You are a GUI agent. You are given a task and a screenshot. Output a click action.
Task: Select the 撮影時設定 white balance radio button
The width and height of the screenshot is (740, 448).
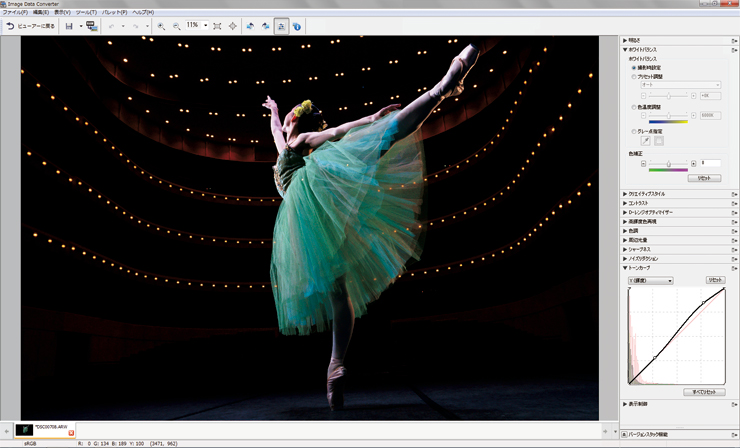click(634, 68)
